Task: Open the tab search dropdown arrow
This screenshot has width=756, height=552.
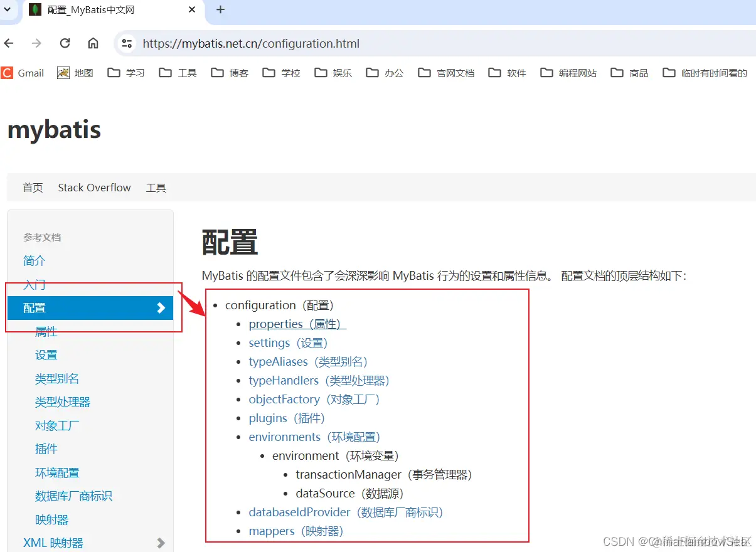Action: 7,10
